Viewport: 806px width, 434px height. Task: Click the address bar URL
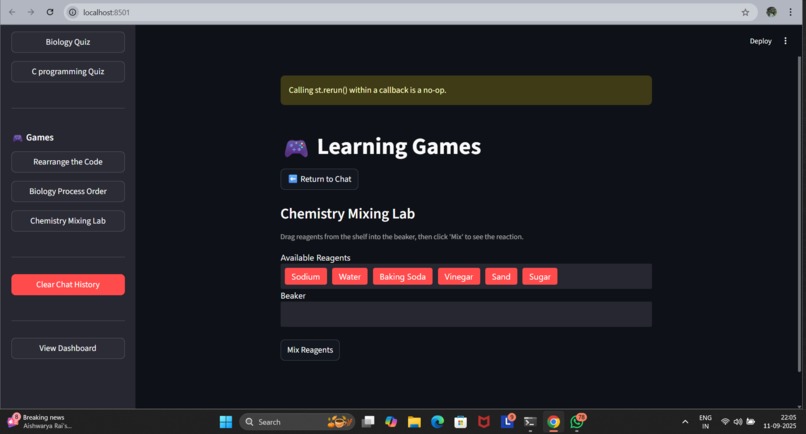pyautogui.click(x=106, y=12)
